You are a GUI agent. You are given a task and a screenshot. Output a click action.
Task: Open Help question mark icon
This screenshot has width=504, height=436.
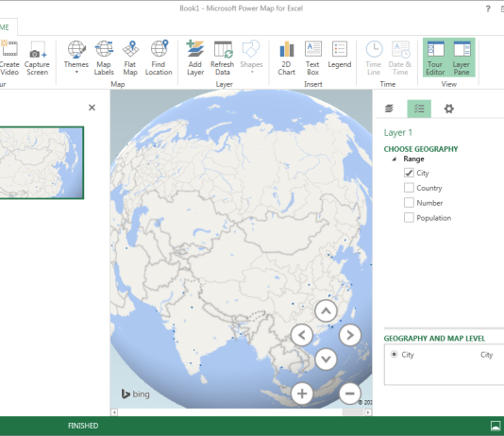click(x=488, y=8)
